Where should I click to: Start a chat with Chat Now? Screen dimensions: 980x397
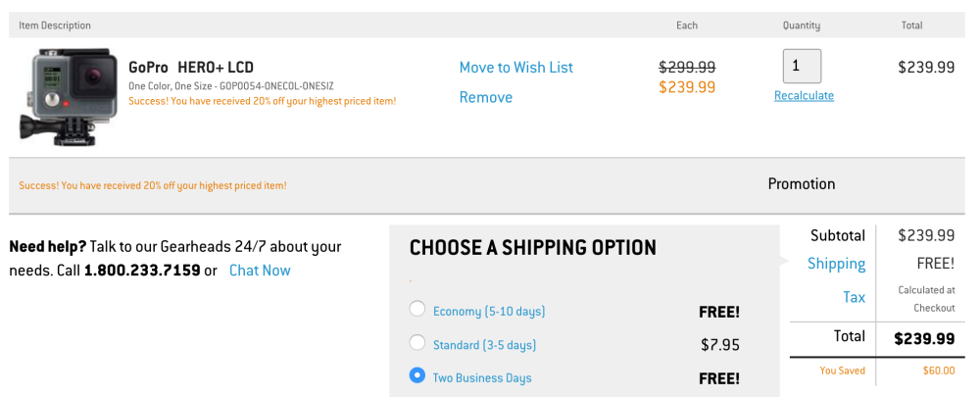pyautogui.click(x=260, y=271)
